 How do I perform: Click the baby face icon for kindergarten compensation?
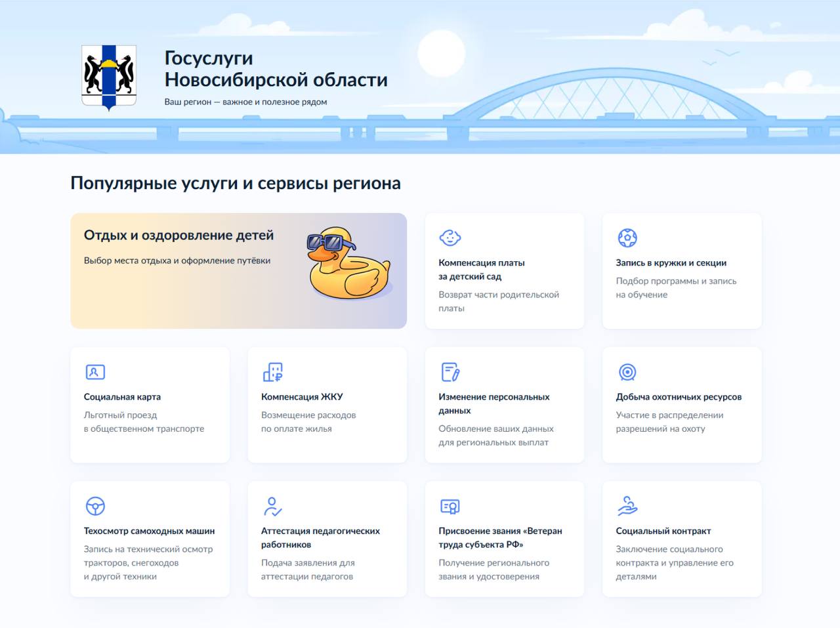[x=450, y=238]
